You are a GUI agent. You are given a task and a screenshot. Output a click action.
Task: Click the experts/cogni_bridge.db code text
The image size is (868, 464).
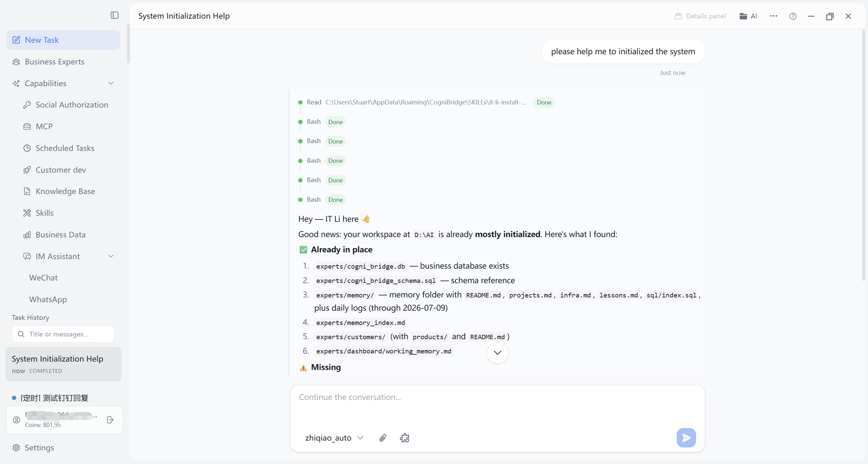[x=361, y=266]
